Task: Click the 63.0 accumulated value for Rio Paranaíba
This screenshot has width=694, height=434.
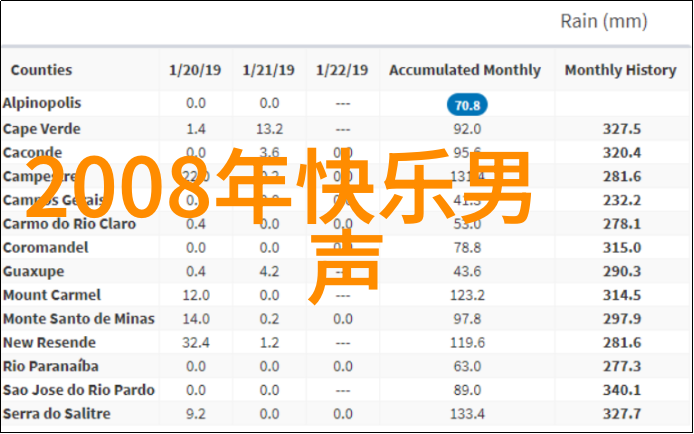Action: pyautogui.click(x=467, y=367)
